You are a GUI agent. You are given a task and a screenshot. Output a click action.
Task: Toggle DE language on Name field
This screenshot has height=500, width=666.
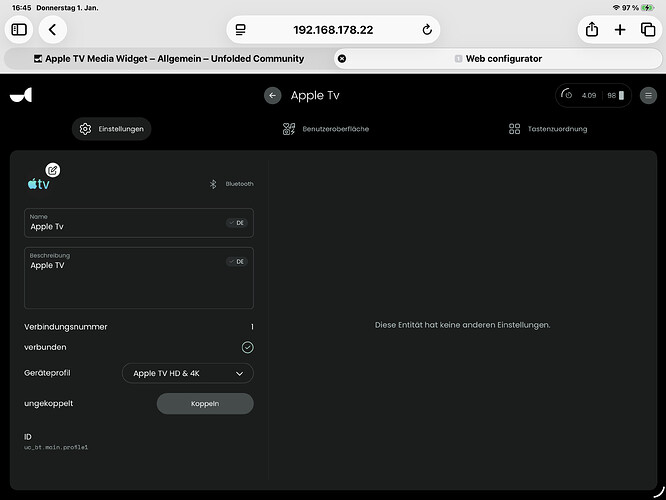tap(236, 223)
